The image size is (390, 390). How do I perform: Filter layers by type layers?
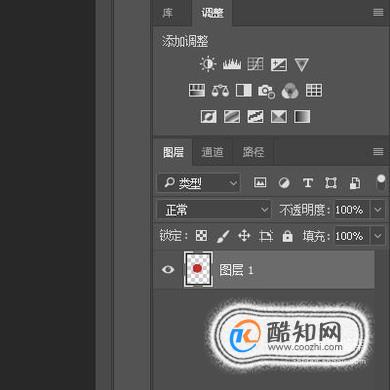click(308, 183)
